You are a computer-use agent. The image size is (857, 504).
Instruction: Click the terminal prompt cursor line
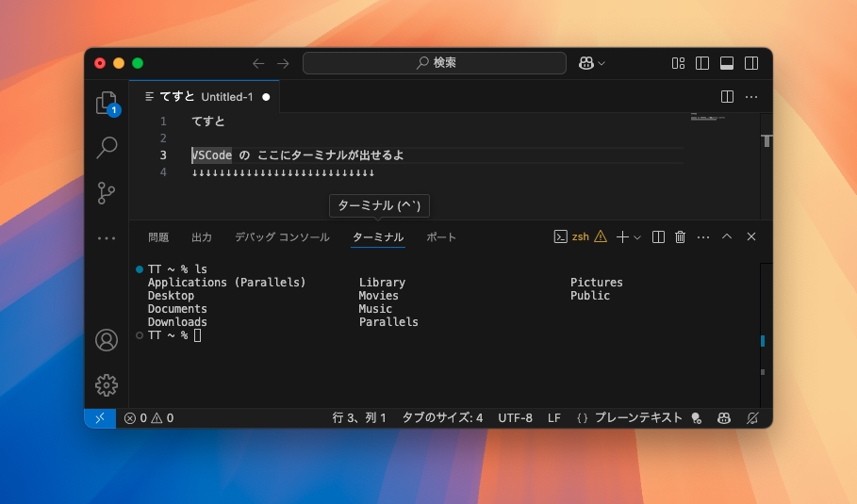click(x=174, y=335)
